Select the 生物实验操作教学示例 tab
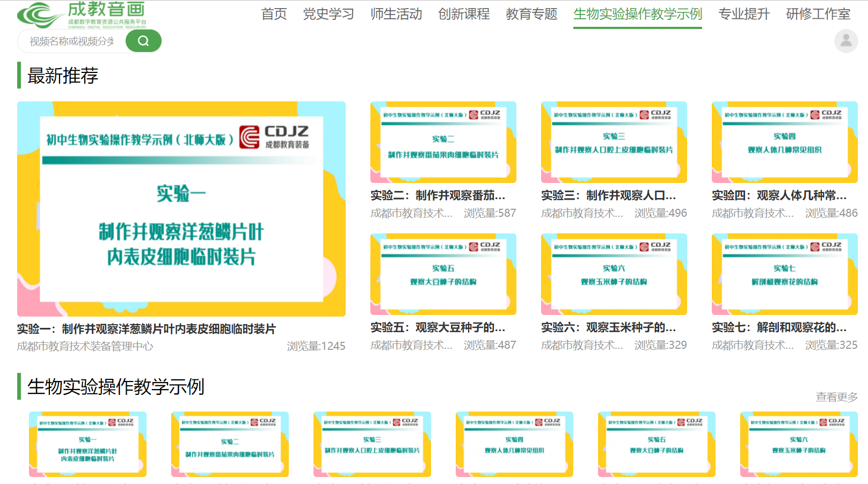Screen dimensions: 868x484 (x=637, y=14)
